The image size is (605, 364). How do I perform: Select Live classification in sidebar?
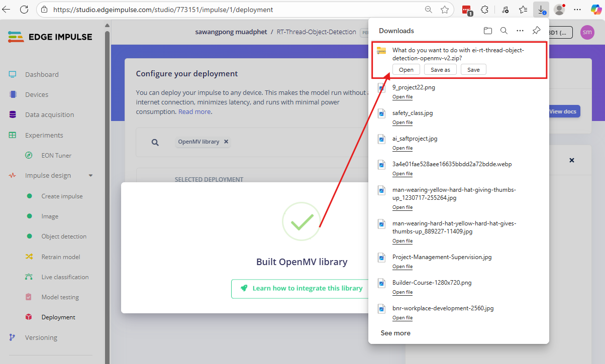[x=65, y=277]
